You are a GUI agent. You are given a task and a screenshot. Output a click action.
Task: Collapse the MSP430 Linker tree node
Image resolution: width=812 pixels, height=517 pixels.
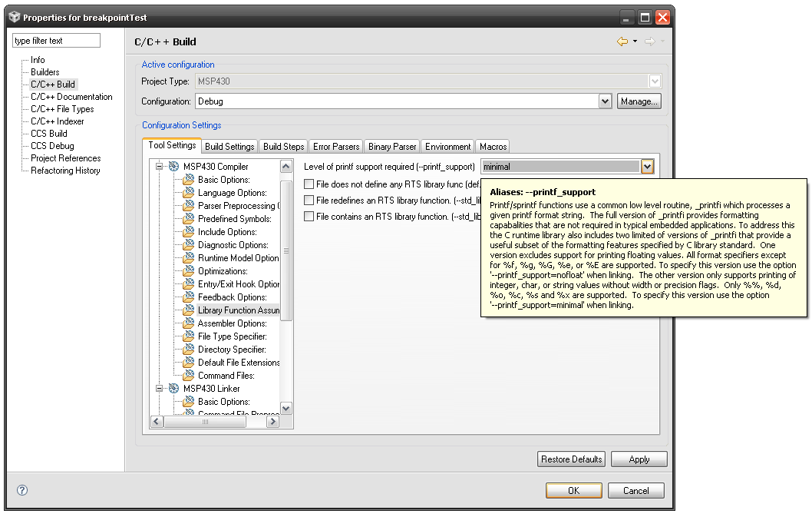pos(160,389)
